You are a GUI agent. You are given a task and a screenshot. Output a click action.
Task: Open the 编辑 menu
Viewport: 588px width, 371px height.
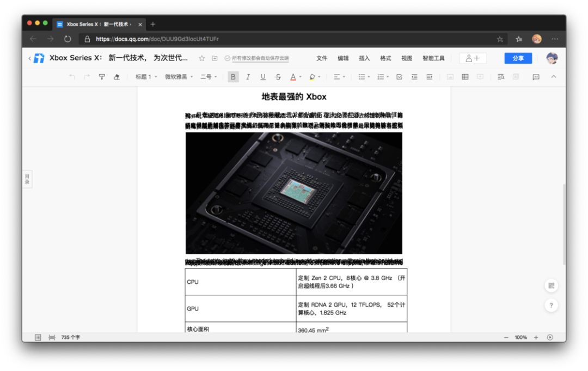pos(343,58)
